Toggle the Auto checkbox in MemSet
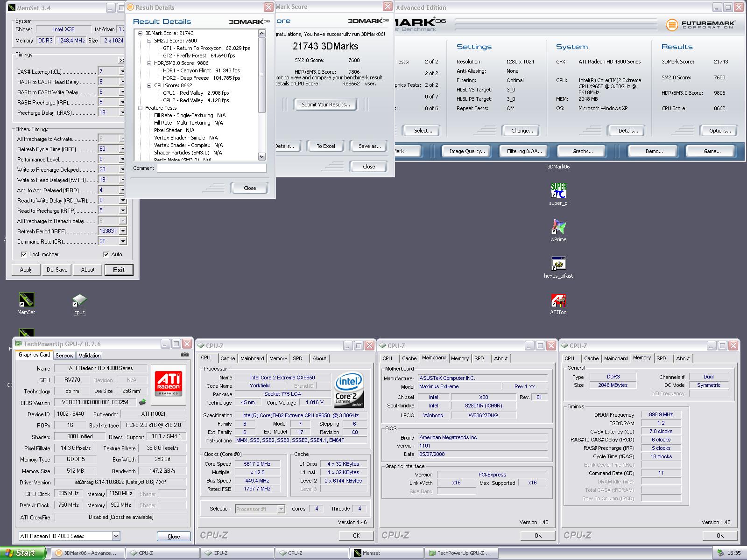This screenshot has height=560, width=747. 106,254
